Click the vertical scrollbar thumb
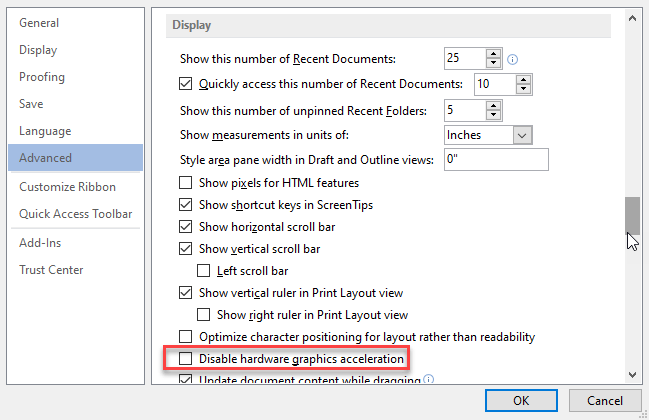649x420 pixels. tap(632, 216)
